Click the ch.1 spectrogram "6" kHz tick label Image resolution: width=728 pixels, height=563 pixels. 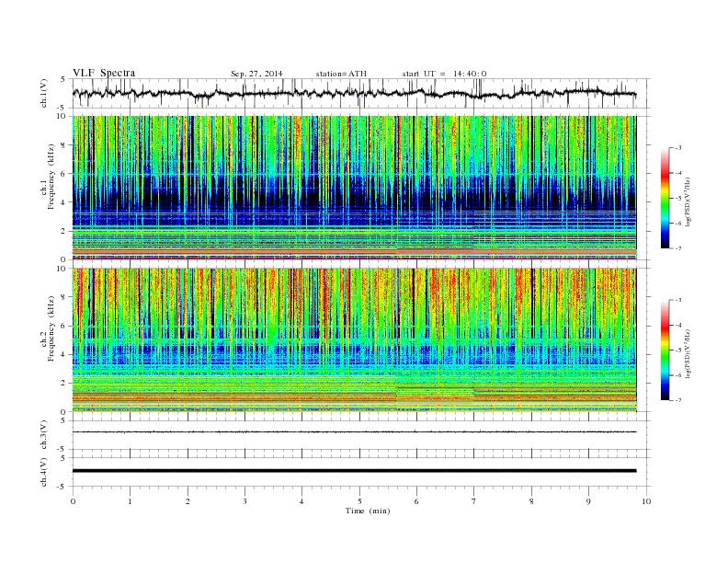click(x=64, y=174)
